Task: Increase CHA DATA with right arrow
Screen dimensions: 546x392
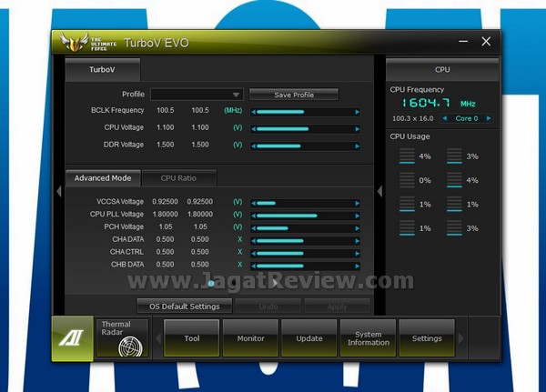Action: (x=357, y=241)
